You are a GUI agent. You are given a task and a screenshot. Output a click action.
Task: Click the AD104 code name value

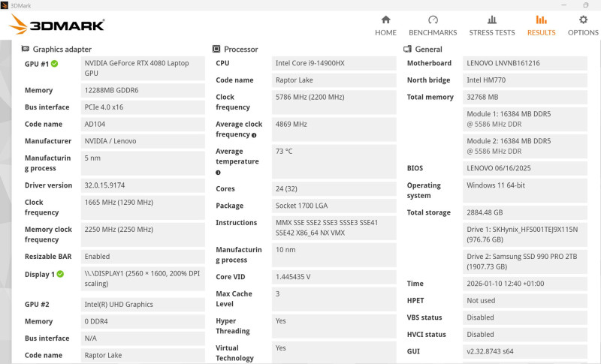pos(143,124)
